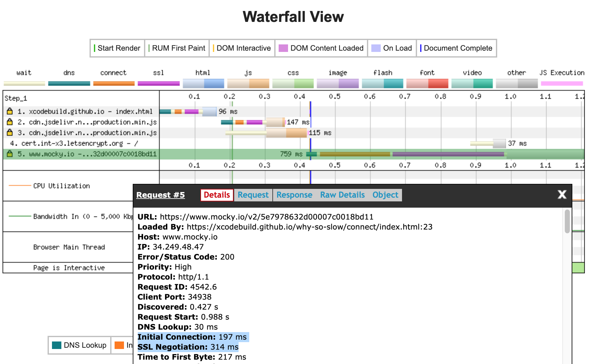Select the Object tab
Screen dimensions: 598x364
point(385,195)
